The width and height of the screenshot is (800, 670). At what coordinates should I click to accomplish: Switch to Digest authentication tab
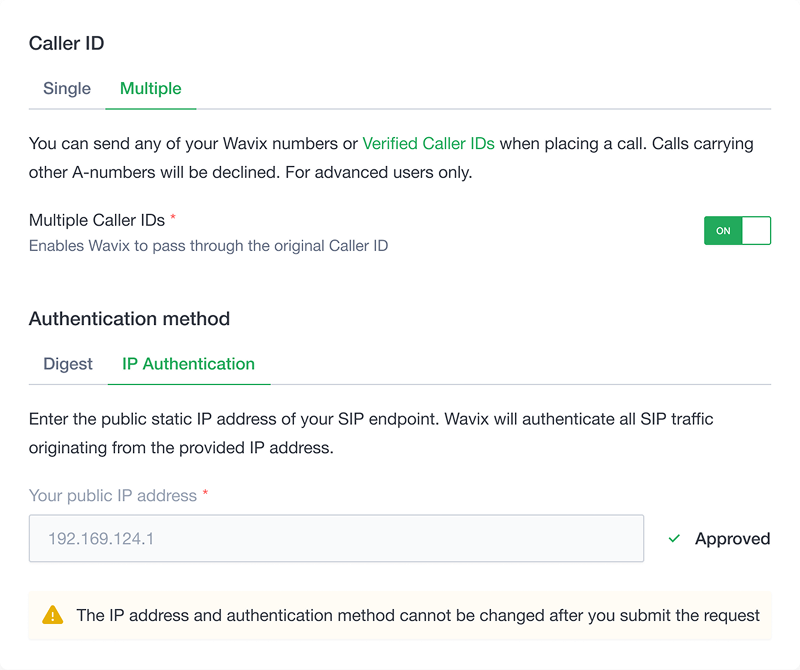pos(68,364)
